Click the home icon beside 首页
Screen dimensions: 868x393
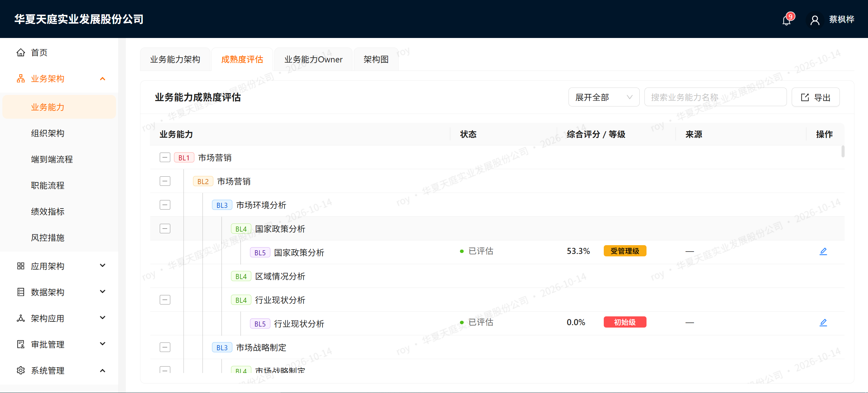pyautogui.click(x=21, y=53)
